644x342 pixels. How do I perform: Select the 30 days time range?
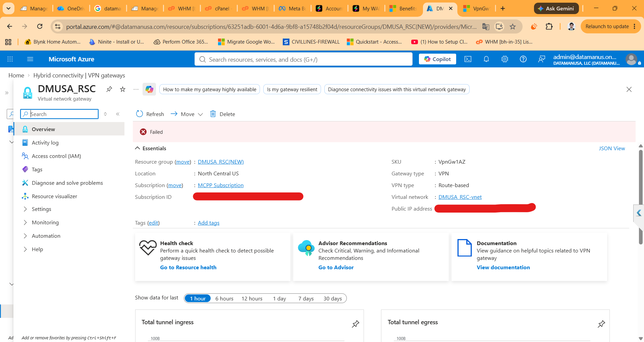point(333,298)
